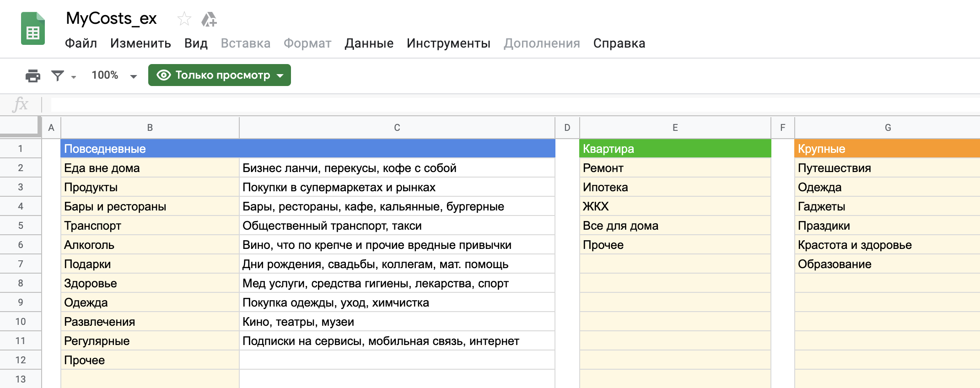
Task: Select the 'Праздики' cell
Action: [888, 226]
